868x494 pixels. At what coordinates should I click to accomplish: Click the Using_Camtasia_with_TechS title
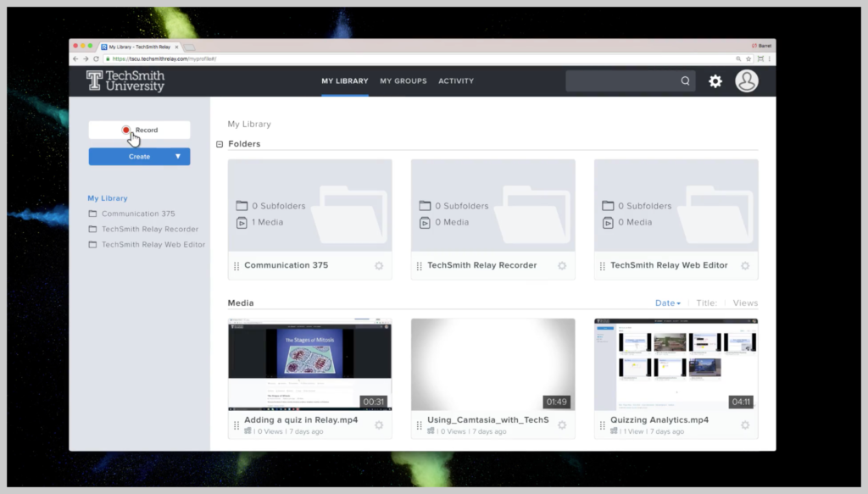(x=487, y=420)
